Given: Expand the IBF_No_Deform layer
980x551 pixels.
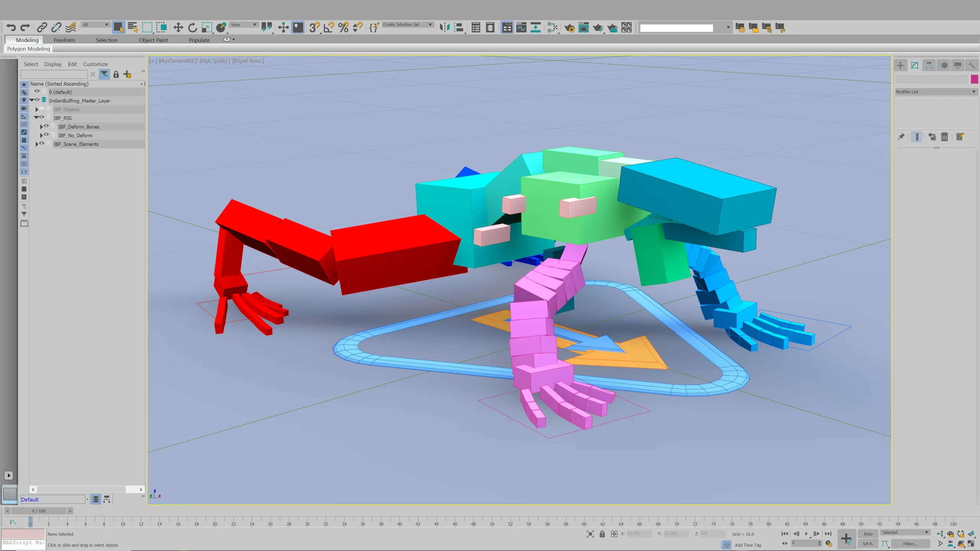Looking at the screenshot, I should [x=41, y=135].
